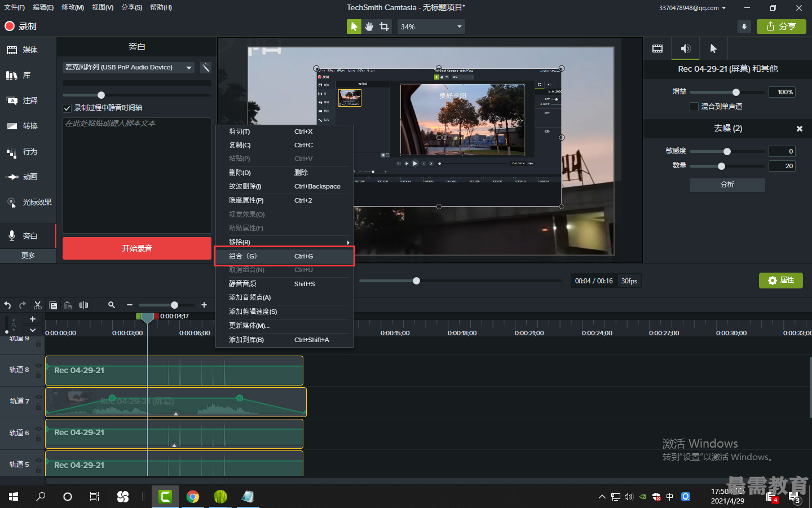Viewport: 812px width, 508px height.
Task: Zoom out timeline with minus icon
Action: pyautogui.click(x=130, y=305)
